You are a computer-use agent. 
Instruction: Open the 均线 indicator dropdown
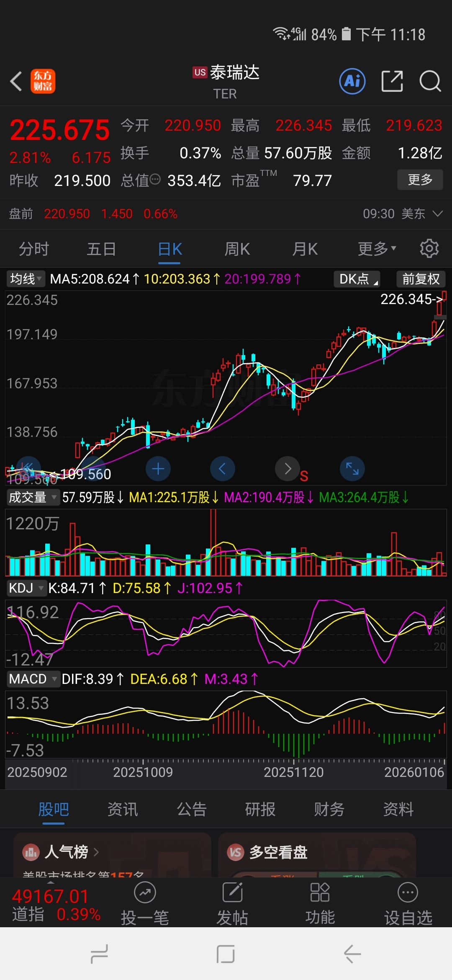tap(26, 279)
